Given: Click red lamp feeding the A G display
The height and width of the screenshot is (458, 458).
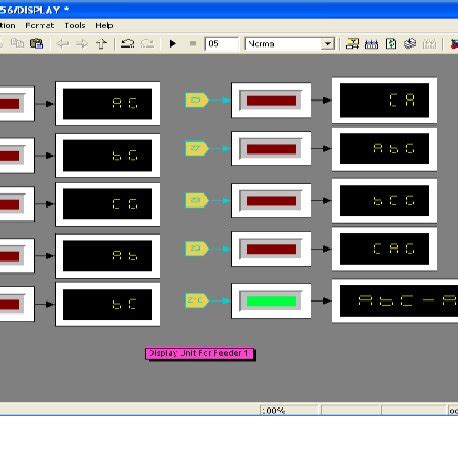Looking at the screenshot, I should 17,104.
